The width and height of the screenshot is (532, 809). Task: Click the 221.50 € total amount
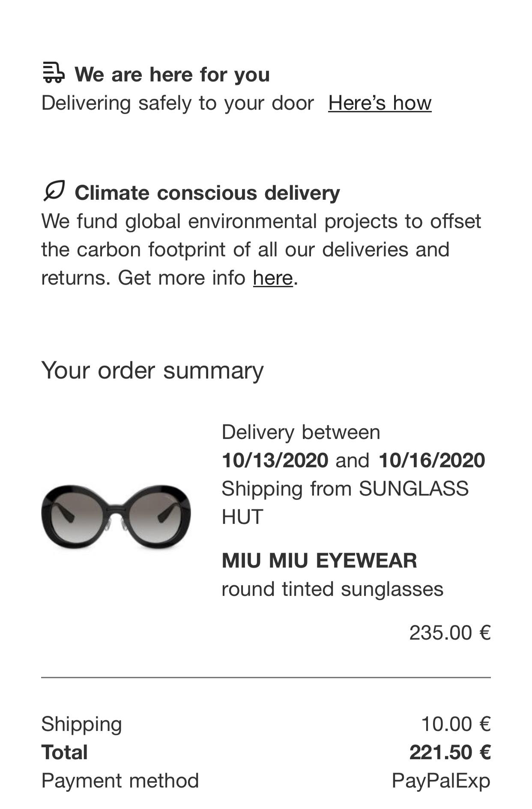450,752
